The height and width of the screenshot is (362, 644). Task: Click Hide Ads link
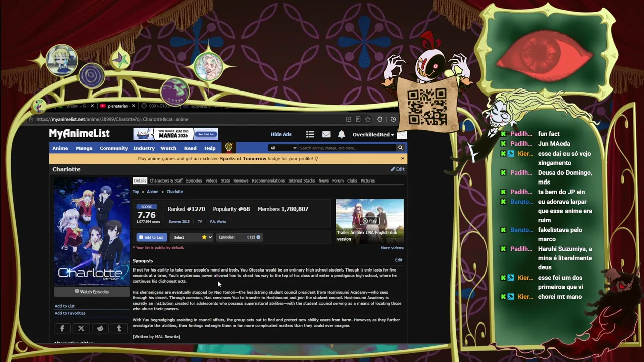point(281,134)
